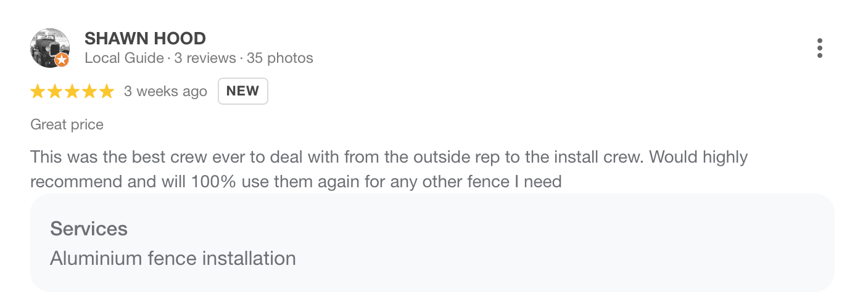Click the "Services" heading

click(89, 229)
